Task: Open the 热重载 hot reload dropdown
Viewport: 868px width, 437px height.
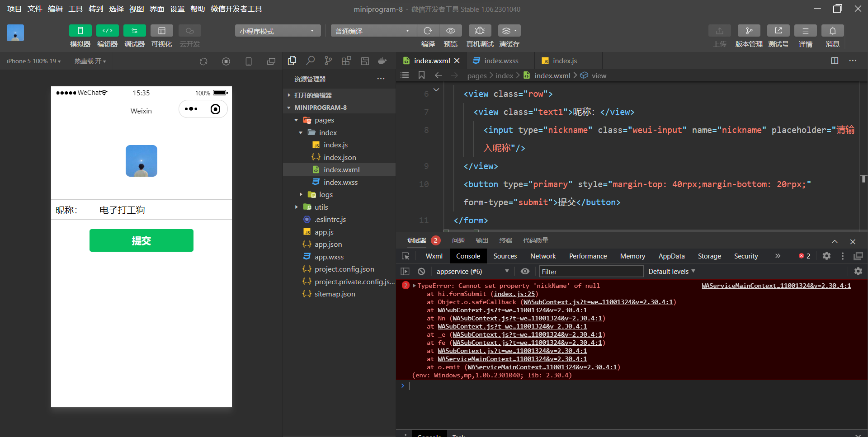Action: [x=90, y=61]
